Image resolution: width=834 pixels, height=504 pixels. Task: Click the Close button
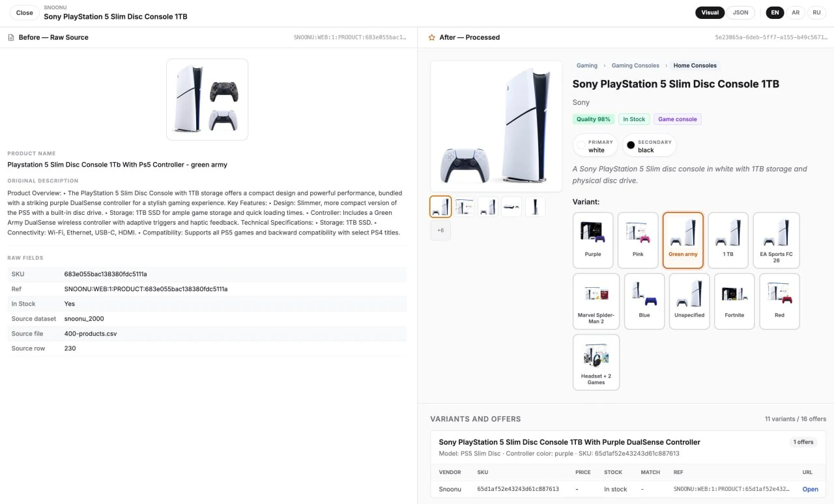point(24,12)
